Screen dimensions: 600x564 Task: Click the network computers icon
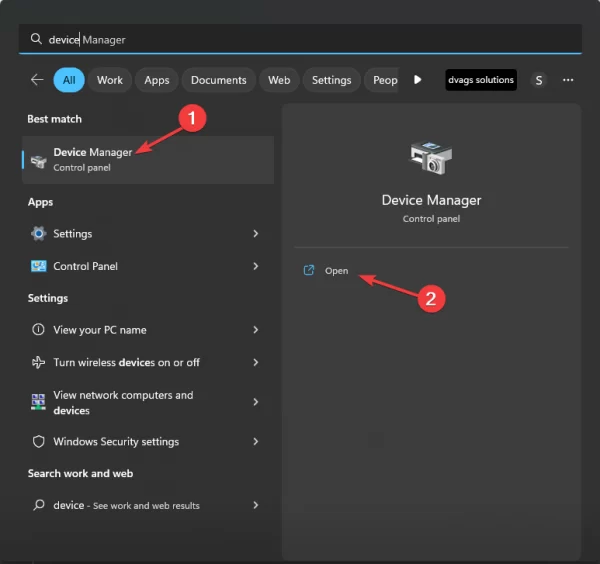38,402
